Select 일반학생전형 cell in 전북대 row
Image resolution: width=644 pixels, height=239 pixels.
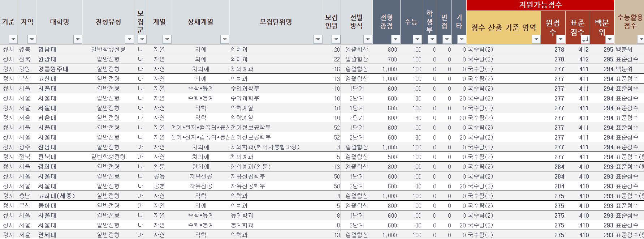(108, 157)
